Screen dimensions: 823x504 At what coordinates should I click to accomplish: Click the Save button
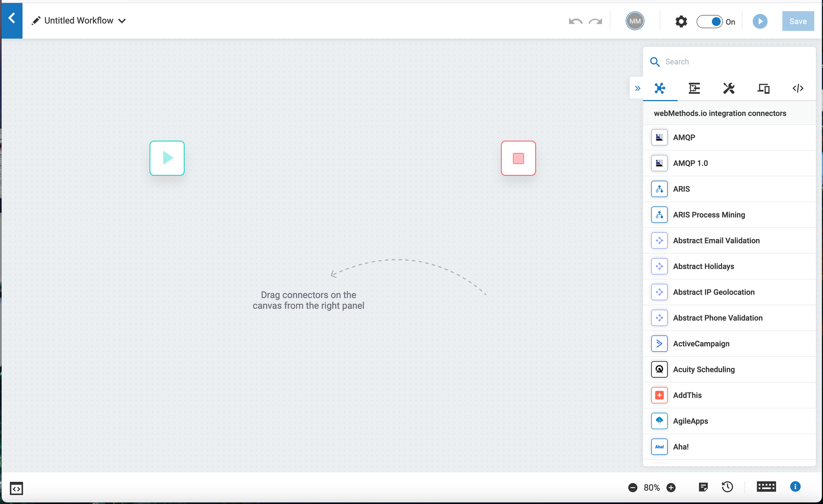pos(797,21)
